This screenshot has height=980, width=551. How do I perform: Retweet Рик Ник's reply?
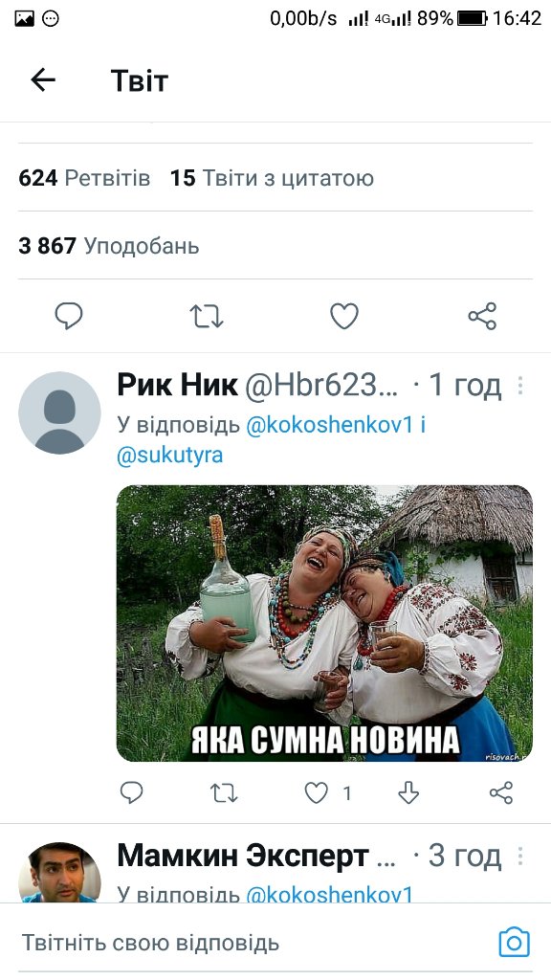click(224, 792)
